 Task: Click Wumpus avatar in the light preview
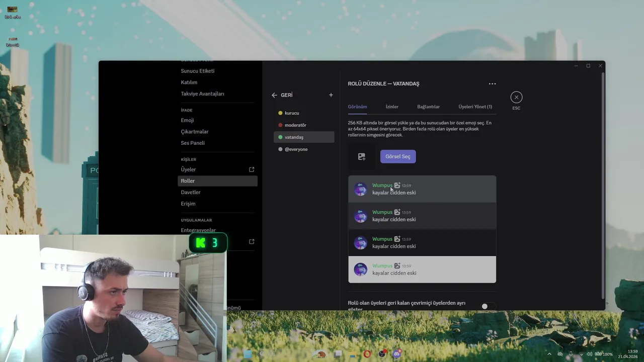tap(360, 269)
